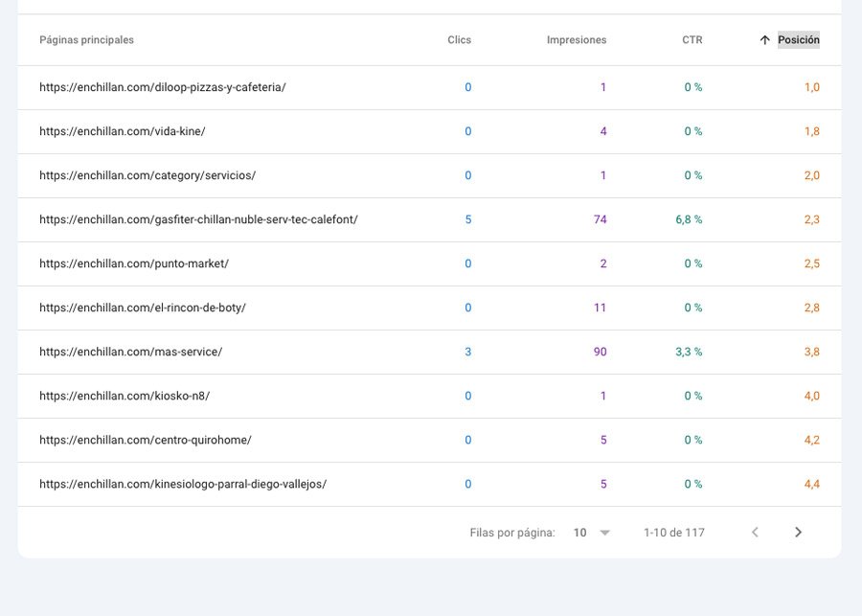Sort table by CTR column
This screenshot has height=616, width=862.
pos(692,40)
